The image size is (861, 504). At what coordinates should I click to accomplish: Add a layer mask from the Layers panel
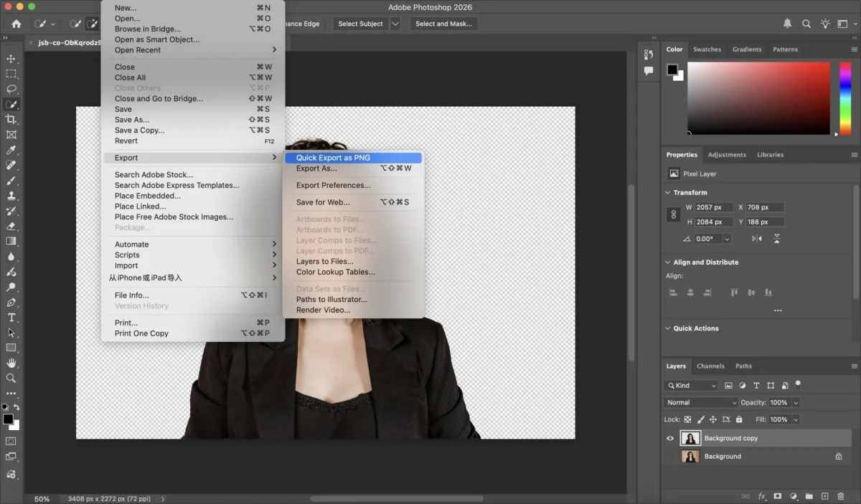coord(778,496)
